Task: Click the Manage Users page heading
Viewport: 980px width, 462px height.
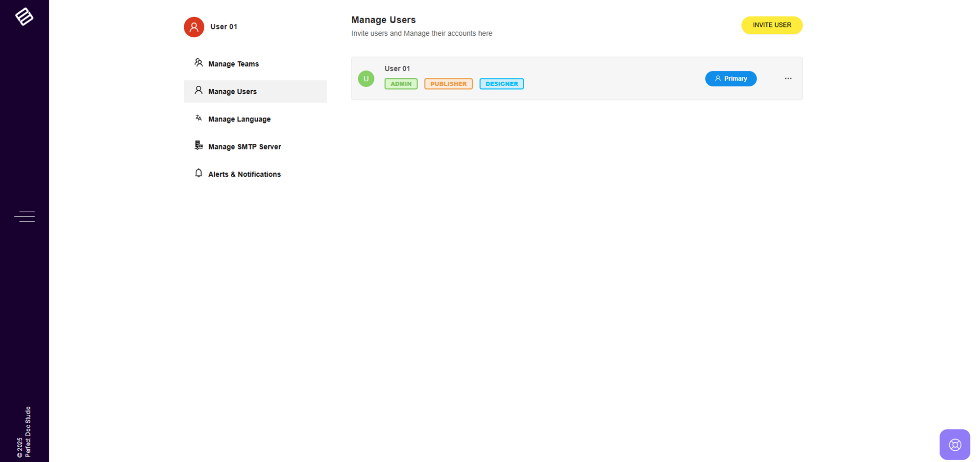Action: [383, 20]
